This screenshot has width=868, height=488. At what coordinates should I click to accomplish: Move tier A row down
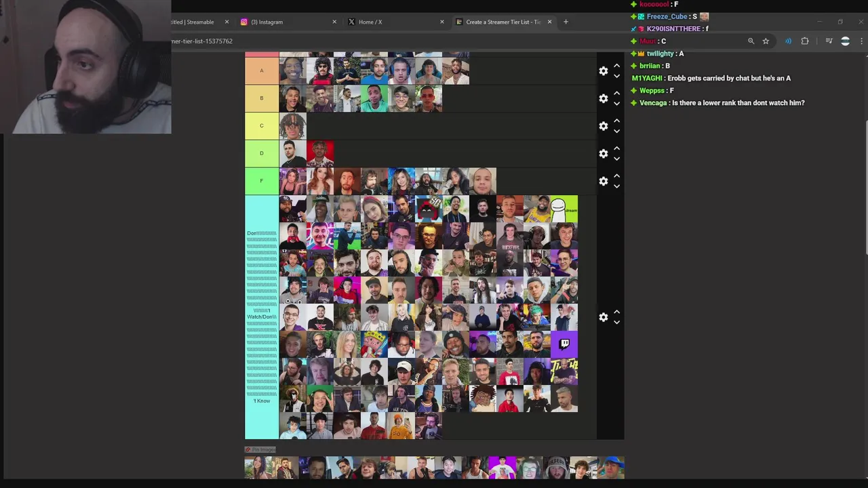[616, 76]
